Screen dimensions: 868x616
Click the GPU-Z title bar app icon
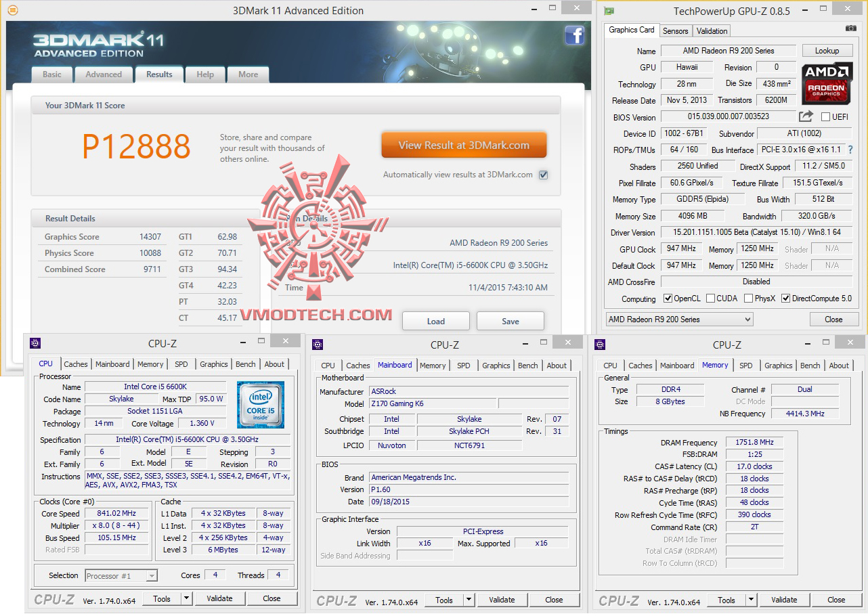609,11
